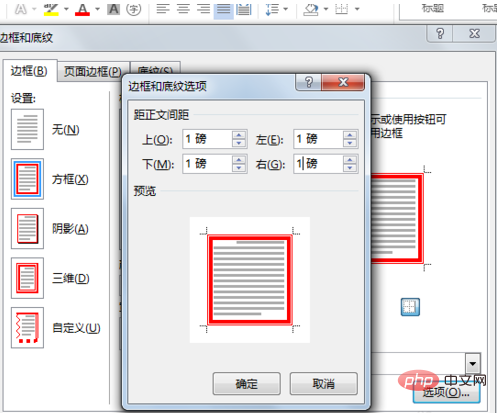Apply red font color button
The image size is (497, 413).
point(82,9)
